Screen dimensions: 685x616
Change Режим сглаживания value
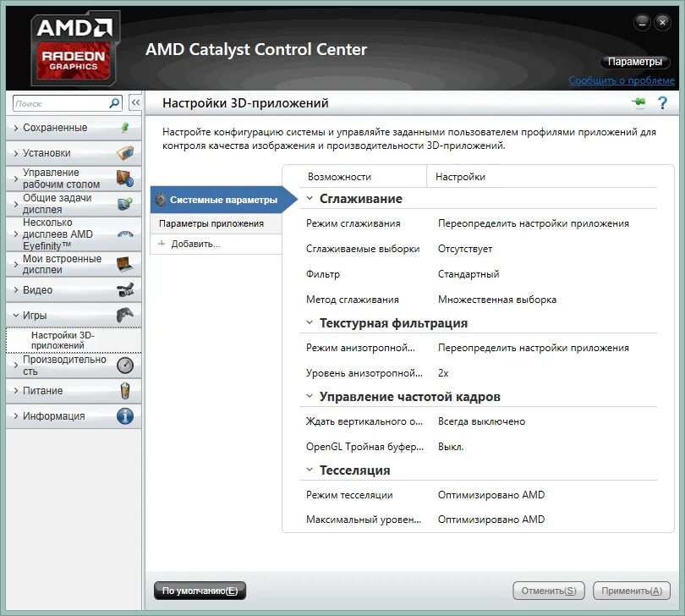[534, 223]
